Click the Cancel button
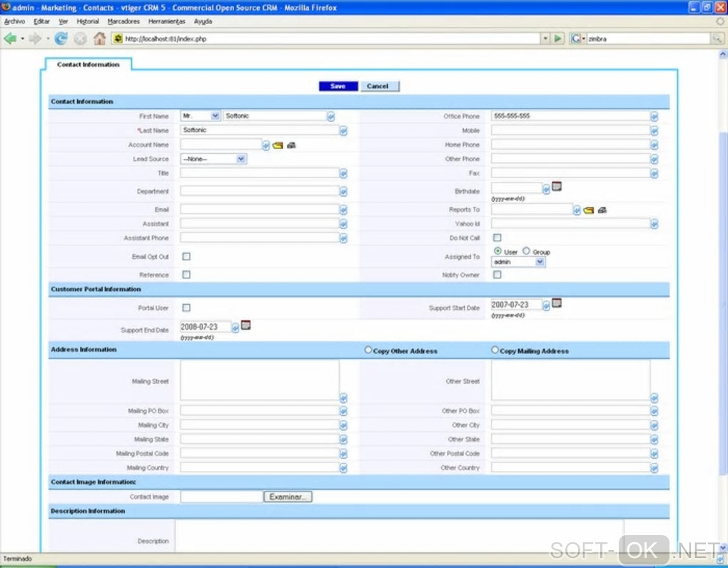Viewport: 728px width, 568px height. tap(379, 86)
